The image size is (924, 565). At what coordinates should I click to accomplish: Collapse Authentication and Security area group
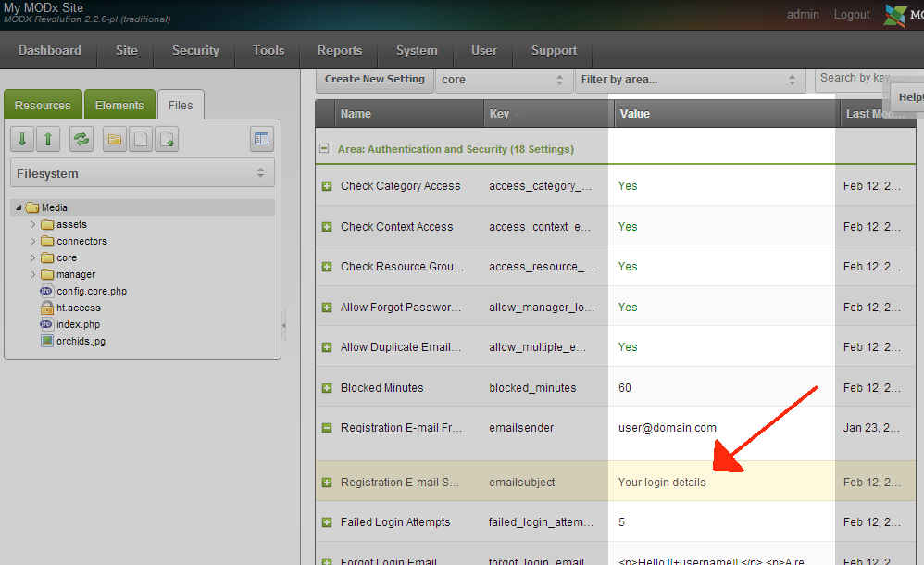tap(324, 148)
